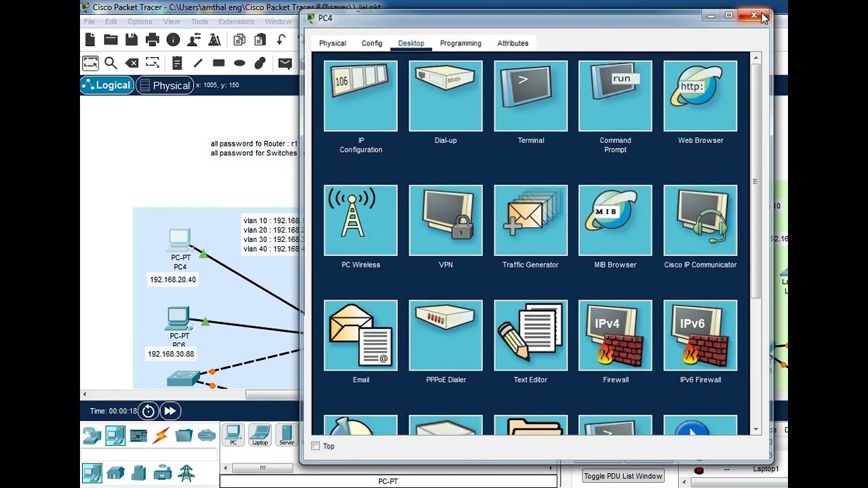Select the Desktop tab in PC4
Viewport: 868px width, 488px height.
tap(411, 43)
